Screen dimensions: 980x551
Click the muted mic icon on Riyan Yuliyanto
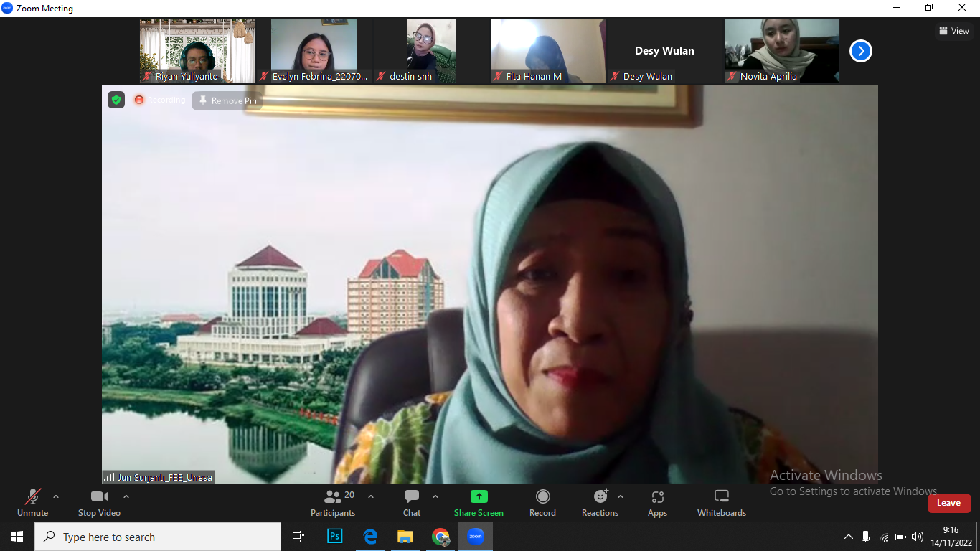[148, 76]
